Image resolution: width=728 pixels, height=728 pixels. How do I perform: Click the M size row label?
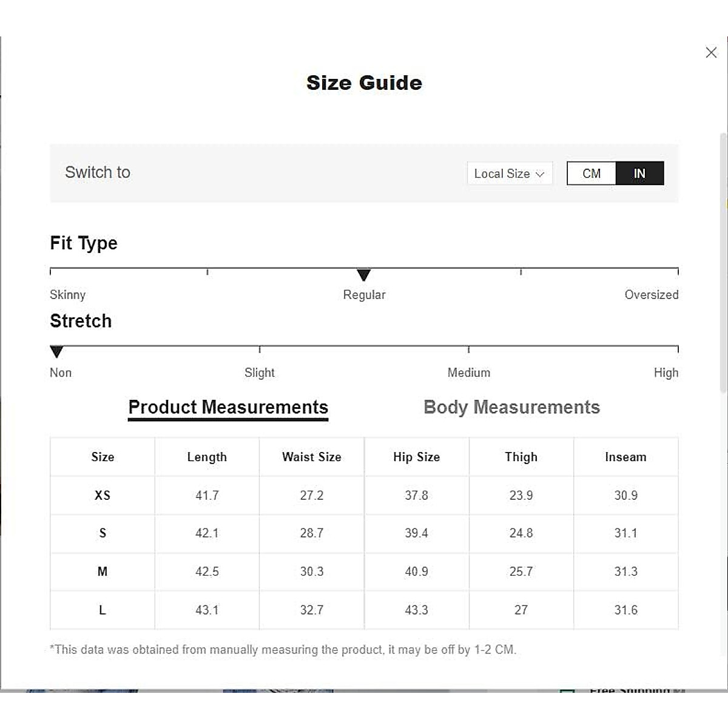103,571
